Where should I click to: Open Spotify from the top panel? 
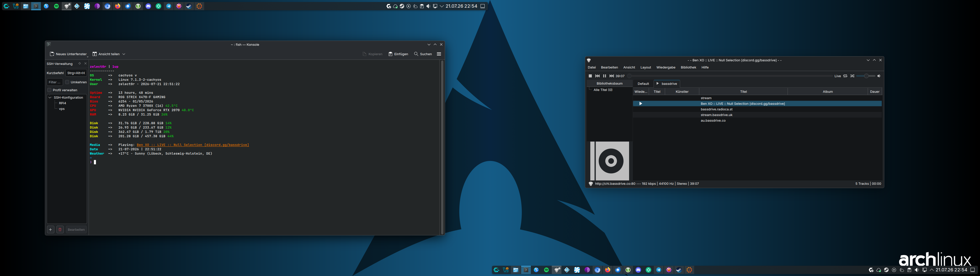(x=56, y=6)
